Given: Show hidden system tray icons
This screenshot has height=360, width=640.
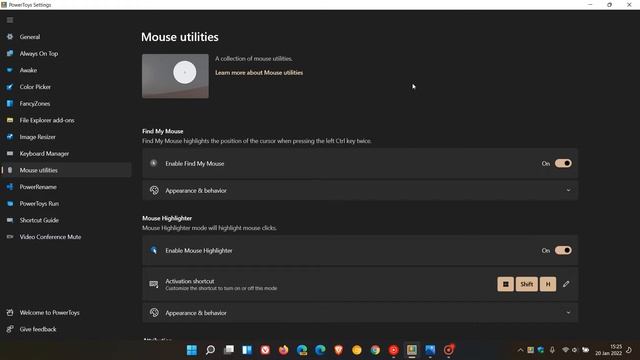Looking at the screenshot, I should (x=520, y=350).
